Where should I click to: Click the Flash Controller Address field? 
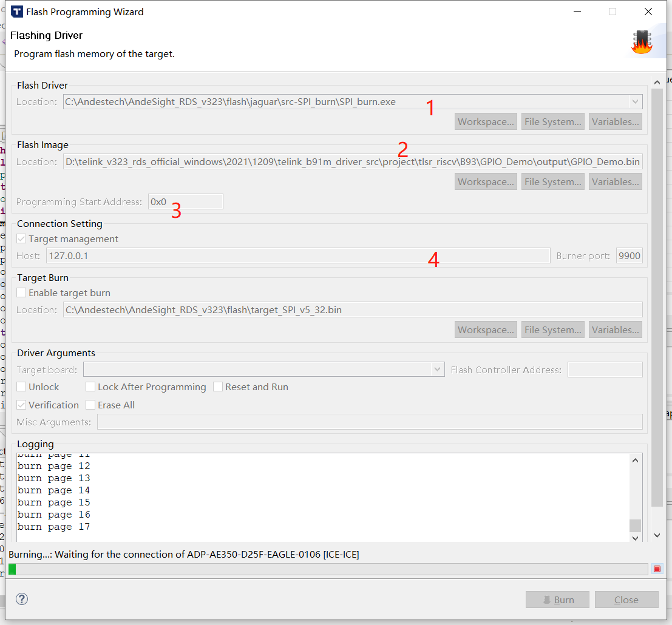[x=605, y=370]
